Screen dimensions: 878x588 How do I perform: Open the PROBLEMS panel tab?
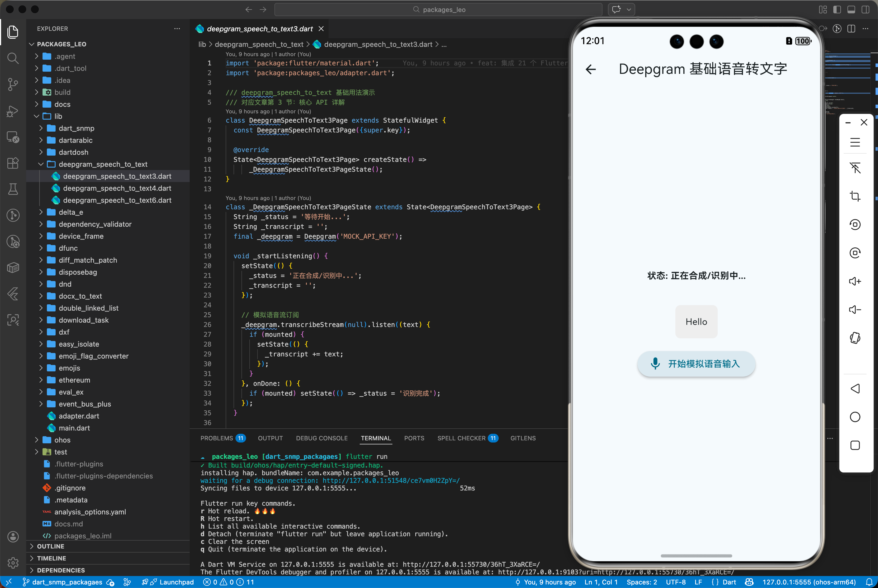click(216, 438)
